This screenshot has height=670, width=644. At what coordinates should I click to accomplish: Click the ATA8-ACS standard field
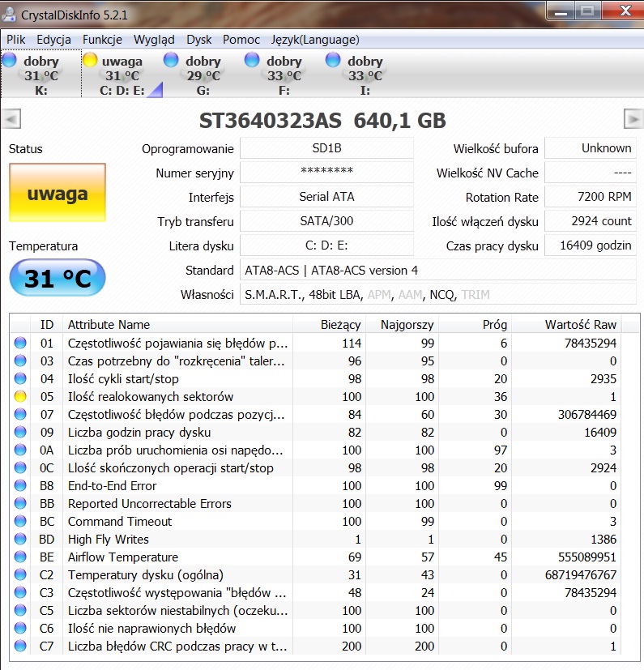(438, 271)
